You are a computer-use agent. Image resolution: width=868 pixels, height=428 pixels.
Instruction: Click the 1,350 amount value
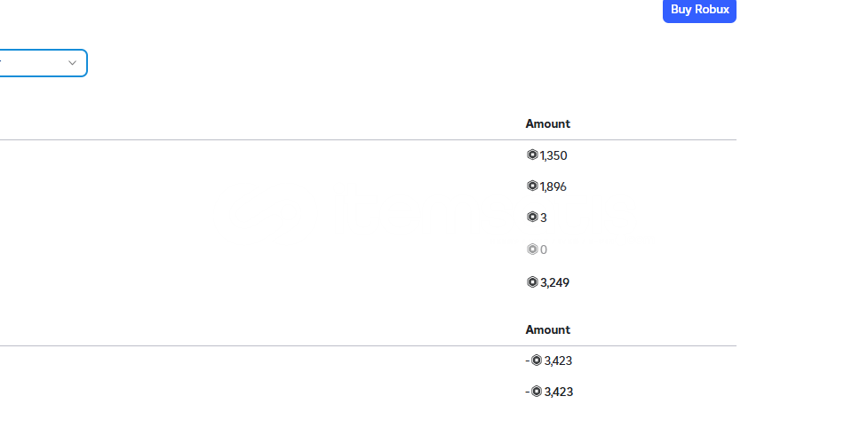point(553,156)
